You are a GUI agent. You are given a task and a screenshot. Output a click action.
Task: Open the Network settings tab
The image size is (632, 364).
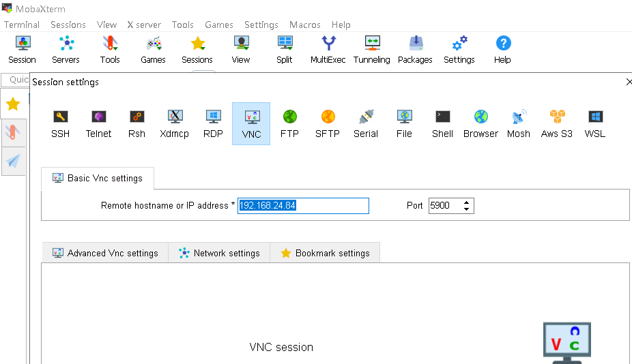click(x=219, y=253)
